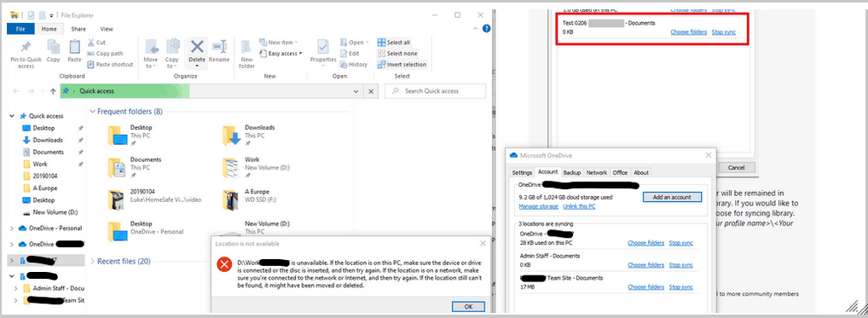Select Work in the navigation pane
The image size is (868, 318).
[40, 165]
